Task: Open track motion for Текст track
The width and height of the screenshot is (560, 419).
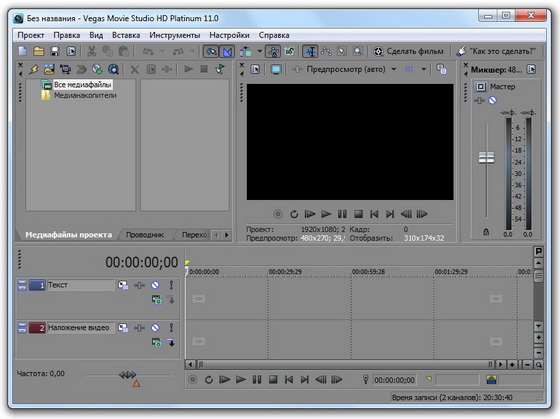Action: [123, 285]
